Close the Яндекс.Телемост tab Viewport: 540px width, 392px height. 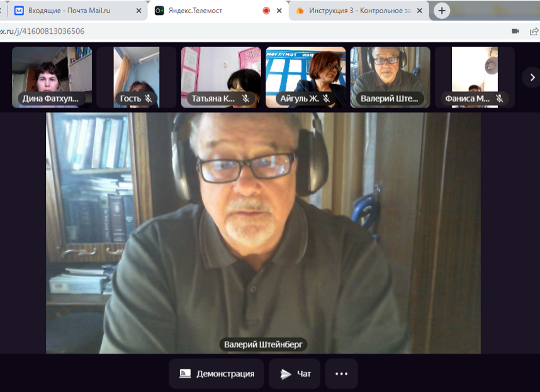pyautogui.click(x=279, y=11)
